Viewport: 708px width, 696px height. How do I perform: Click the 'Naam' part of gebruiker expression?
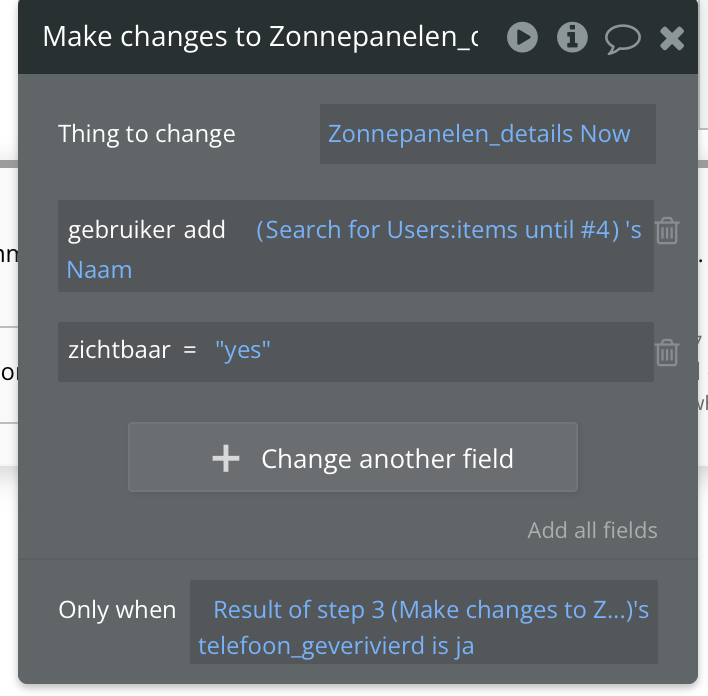tap(100, 270)
